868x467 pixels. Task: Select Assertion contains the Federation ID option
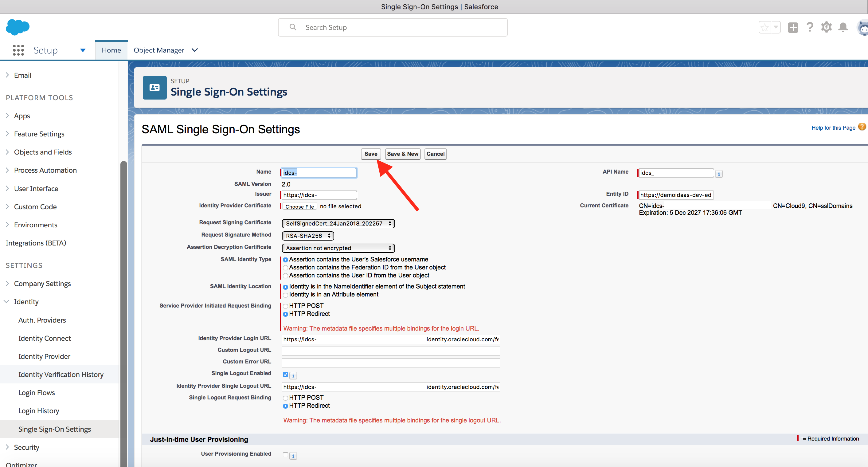click(285, 268)
